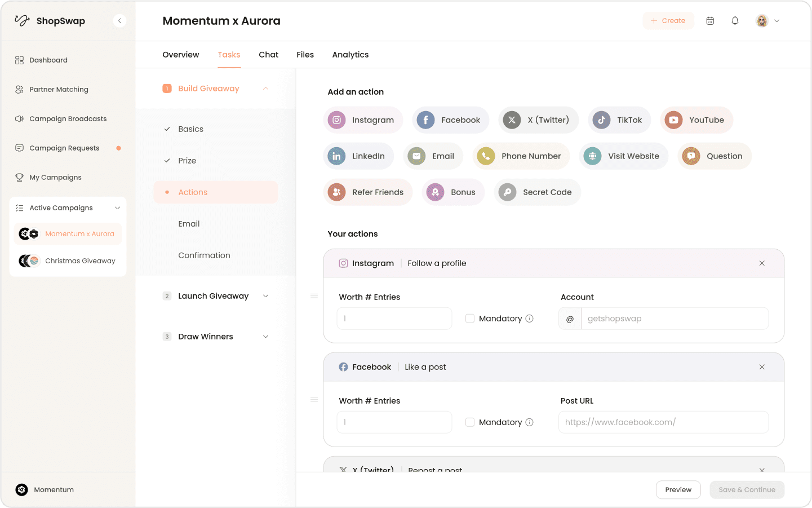Expand the Draw Winners section
This screenshot has height=508, width=812.
265,337
